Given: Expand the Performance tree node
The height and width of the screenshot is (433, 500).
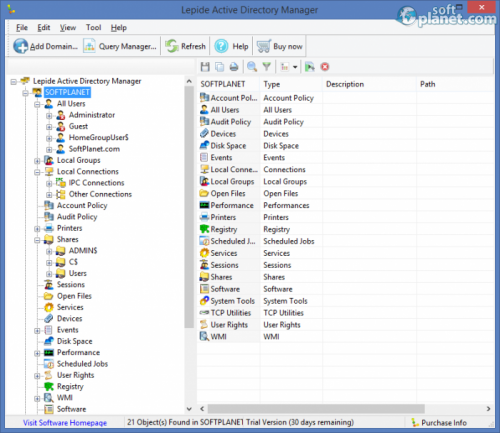Looking at the screenshot, I should coord(37,353).
